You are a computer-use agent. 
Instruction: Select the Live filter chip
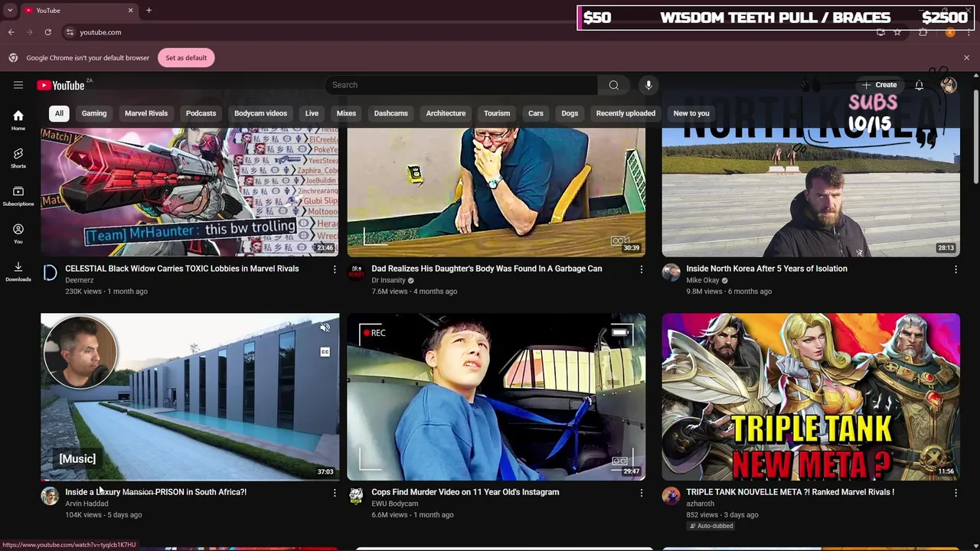[x=312, y=113]
